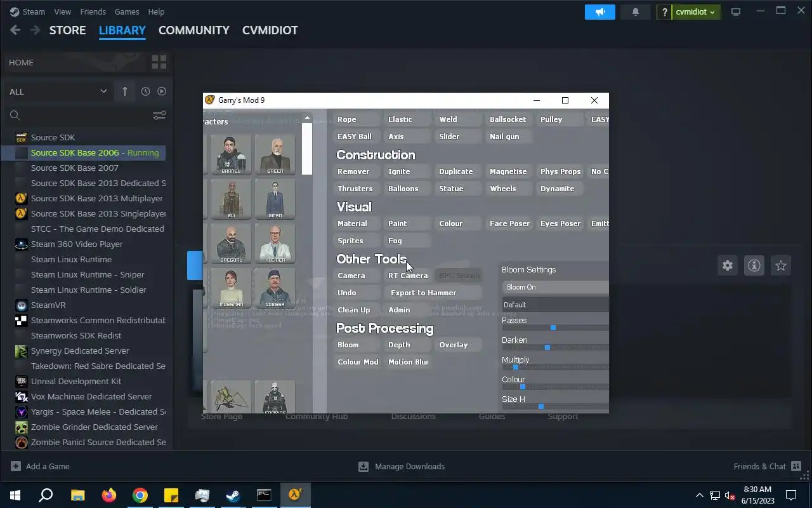Click the character list scrollbar
This screenshot has width=812, height=508.
click(307, 149)
